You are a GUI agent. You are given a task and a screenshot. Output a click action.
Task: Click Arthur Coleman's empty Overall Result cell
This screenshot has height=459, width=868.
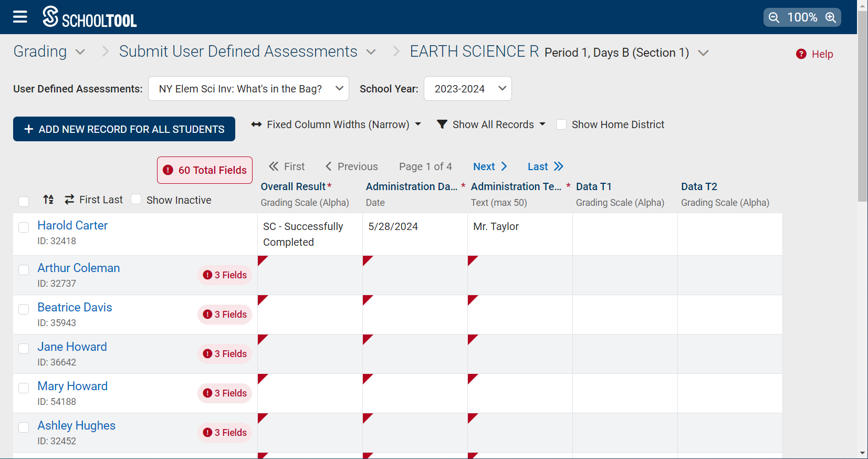310,275
